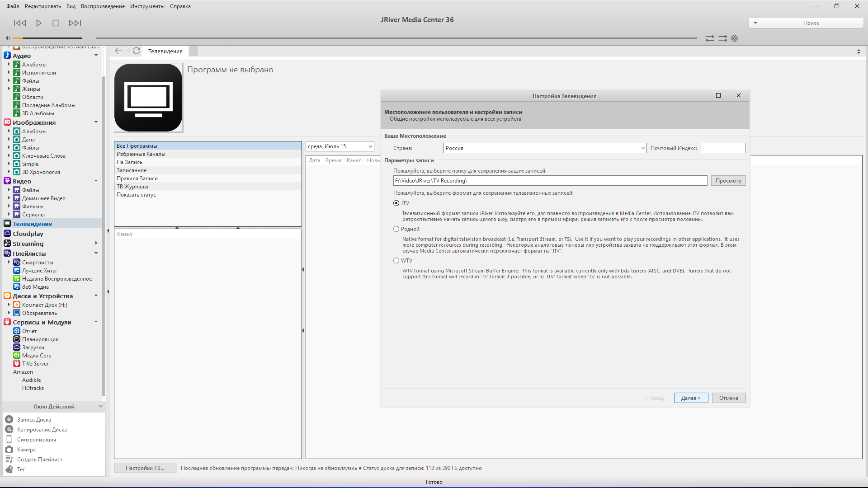Select the Тег action icon
Screen dimensions: 868x488
pos(9,469)
